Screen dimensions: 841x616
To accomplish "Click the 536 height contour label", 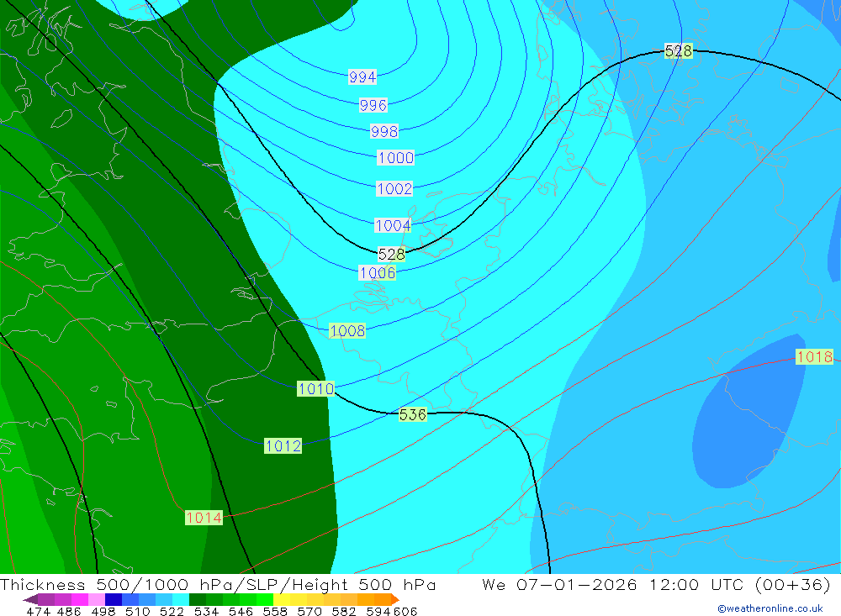I will 412,414.
